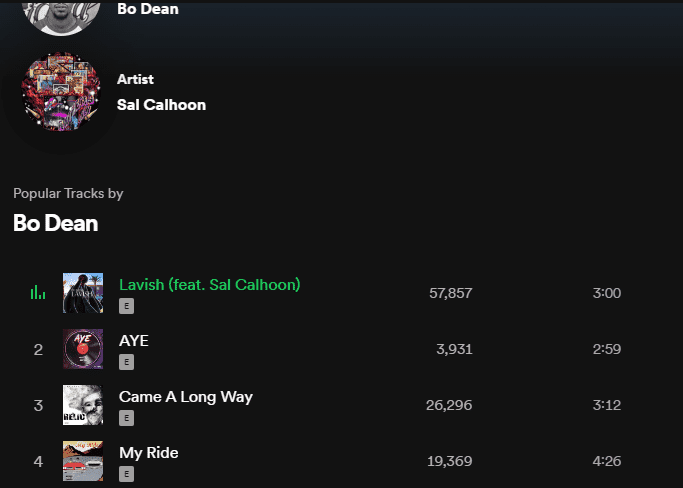The height and width of the screenshot is (488, 683).
Task: Open Sal Calhoon's round artist avatar
Action: [x=61, y=92]
